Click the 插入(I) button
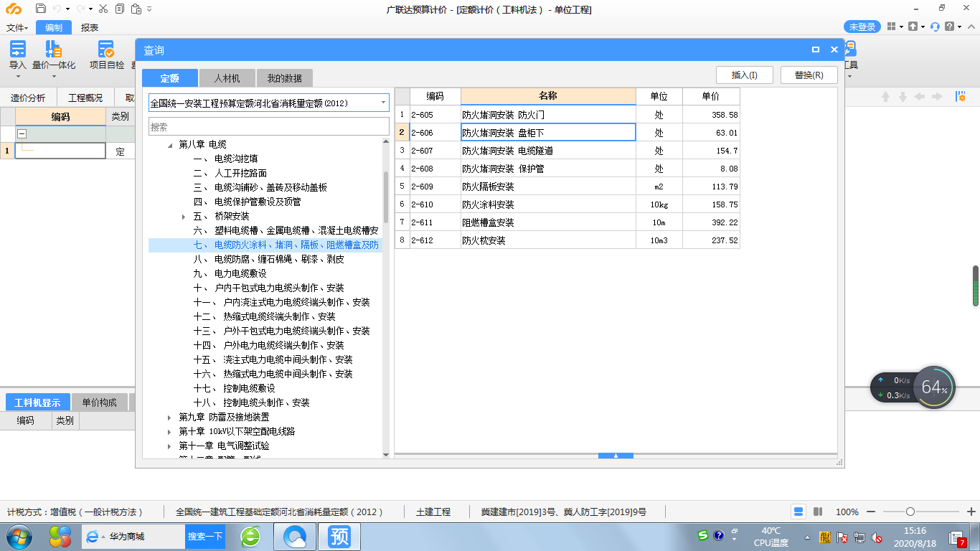Viewport: 980px width, 551px height. (745, 75)
